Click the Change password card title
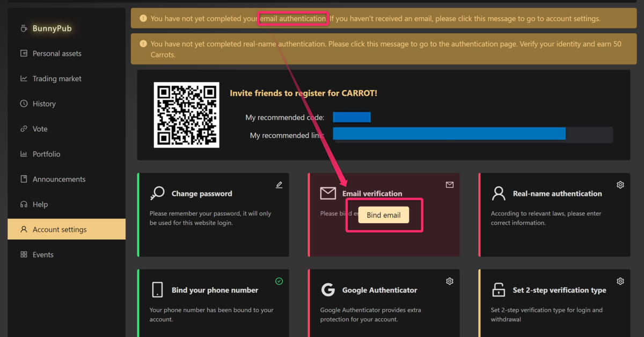The height and width of the screenshot is (337, 644). pyautogui.click(x=202, y=193)
